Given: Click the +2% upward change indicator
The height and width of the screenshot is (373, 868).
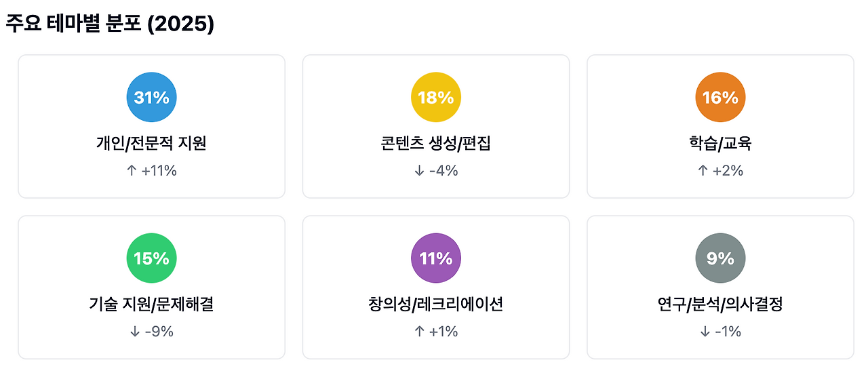Looking at the screenshot, I should tap(720, 171).
